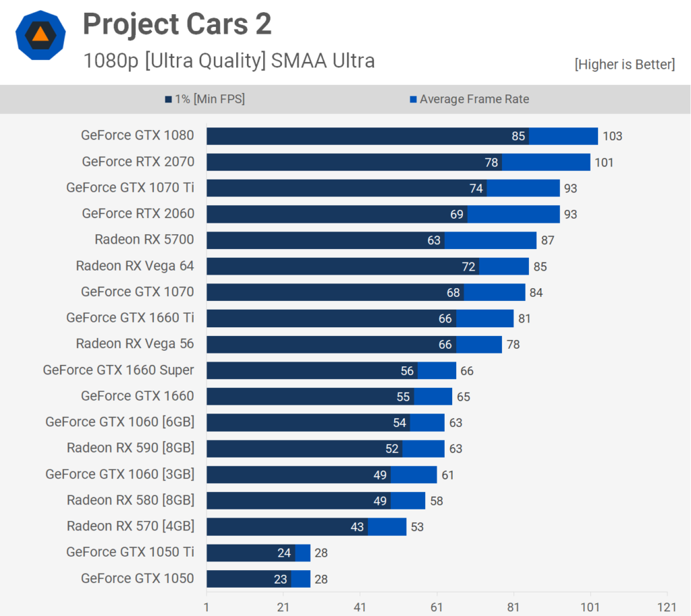The height and width of the screenshot is (616, 691).
Task: Click the Higher is Better note
Action: [x=625, y=64]
